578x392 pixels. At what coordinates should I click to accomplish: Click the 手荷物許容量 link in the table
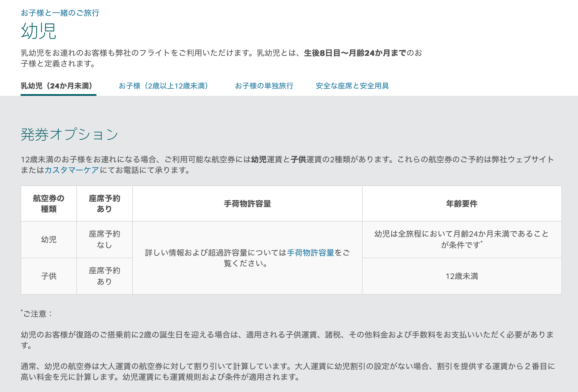point(310,253)
